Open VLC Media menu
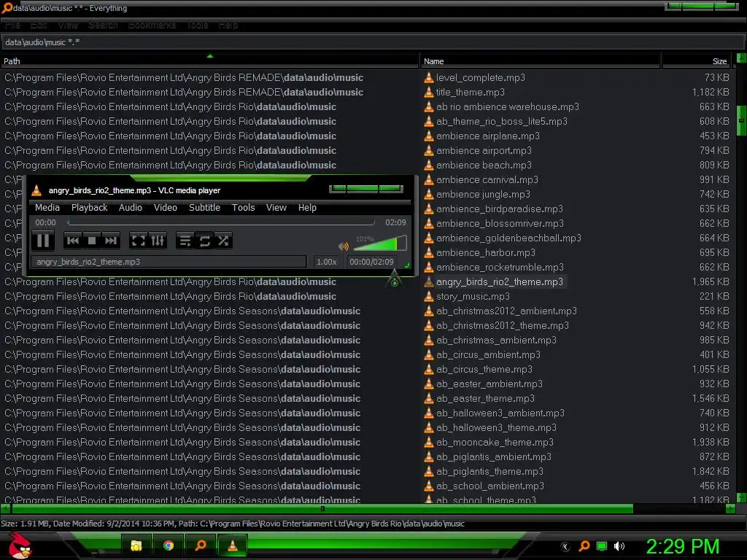This screenshot has height=560, width=747. point(47,208)
